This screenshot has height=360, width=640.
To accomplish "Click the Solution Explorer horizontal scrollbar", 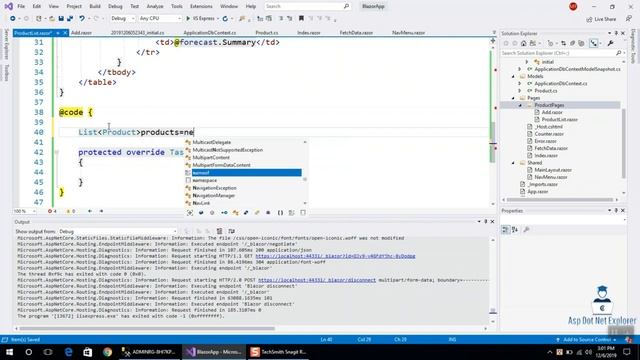I will click(560, 200).
